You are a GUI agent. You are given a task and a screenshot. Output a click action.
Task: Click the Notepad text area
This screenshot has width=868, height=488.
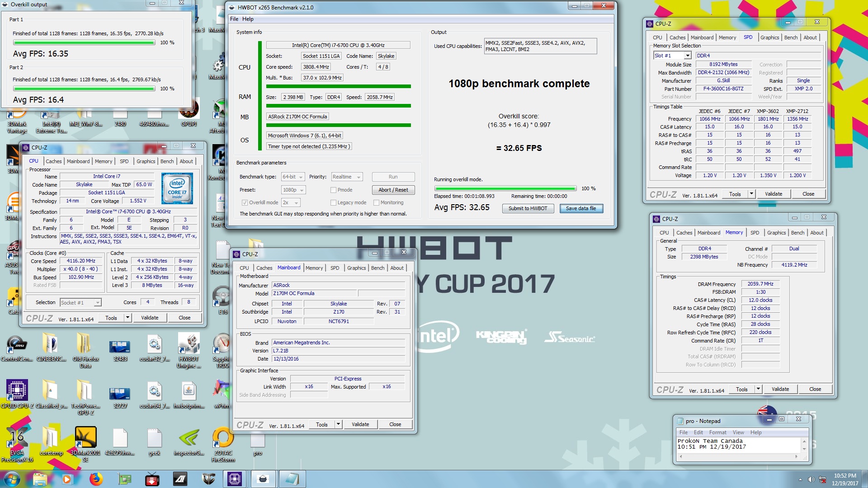coord(739,445)
